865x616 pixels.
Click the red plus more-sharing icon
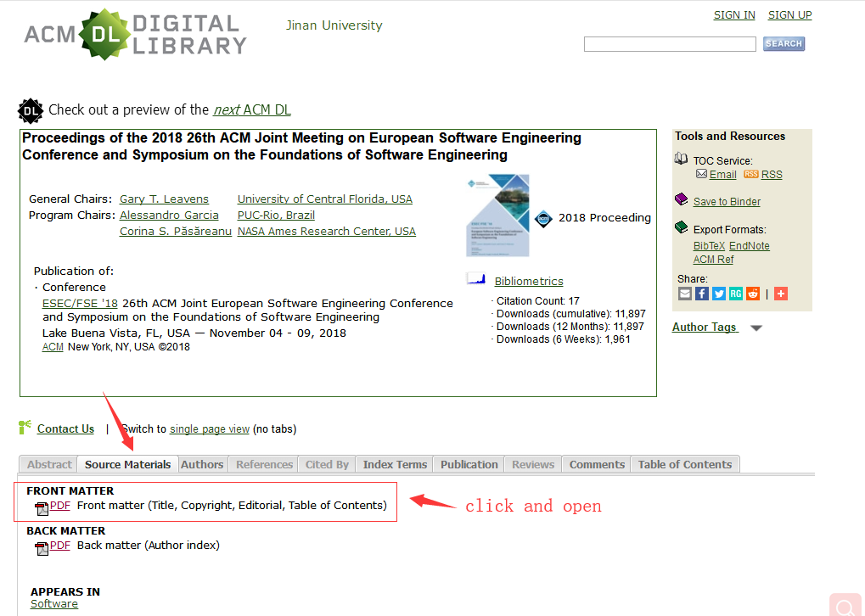[781, 294]
